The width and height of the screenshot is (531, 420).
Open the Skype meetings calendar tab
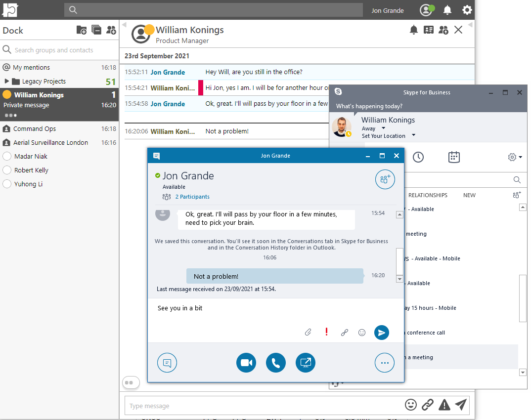coord(453,157)
